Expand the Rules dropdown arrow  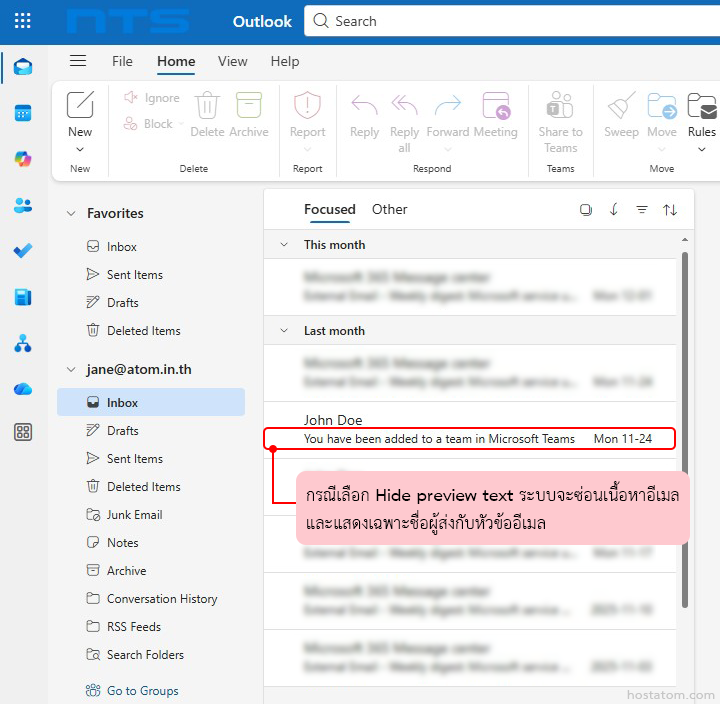click(702, 149)
